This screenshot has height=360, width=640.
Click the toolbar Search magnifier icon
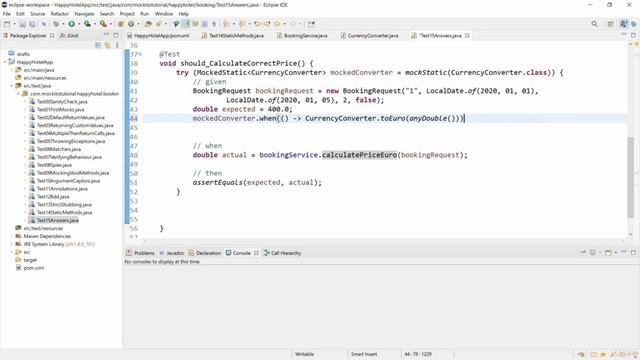pos(594,24)
